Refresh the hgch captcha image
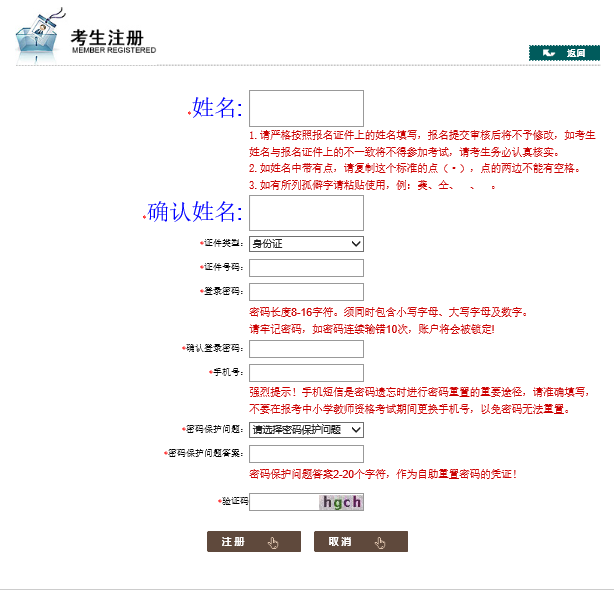The image size is (614, 590). [341, 502]
